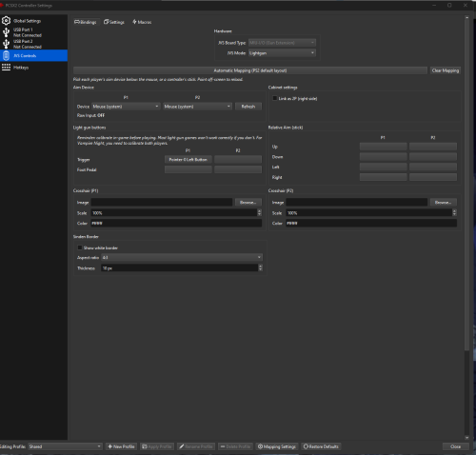This screenshot has width=476, height=455.
Task: Click the vertical scrollbar of the settings panel
Action: [x=466, y=185]
